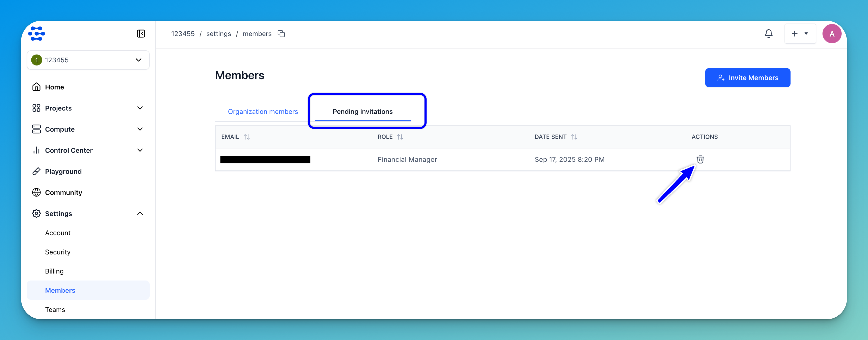Select Pending invitations tab

click(x=362, y=111)
